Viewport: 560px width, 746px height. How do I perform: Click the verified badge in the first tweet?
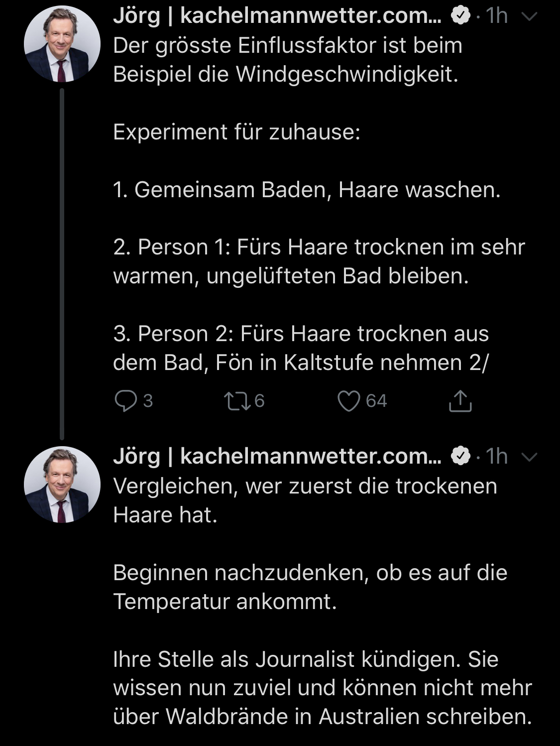coord(460,16)
